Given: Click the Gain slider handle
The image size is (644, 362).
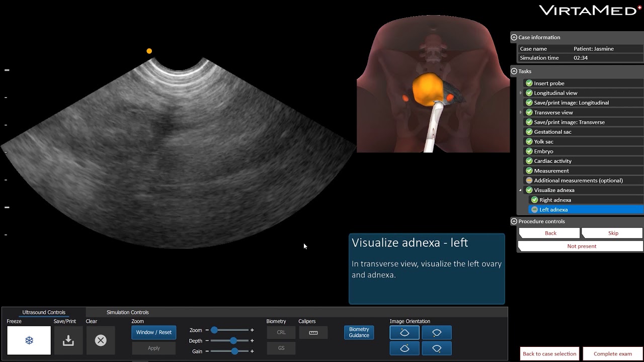Looking at the screenshot, I should click(x=234, y=351).
